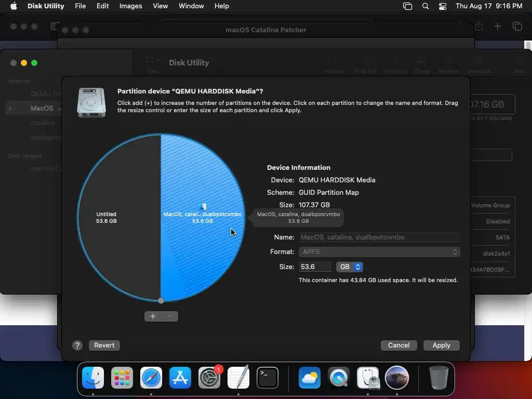This screenshot has height=399, width=532.
Task: Click Restore in Disk Utility toolbar
Action: tap(448, 65)
